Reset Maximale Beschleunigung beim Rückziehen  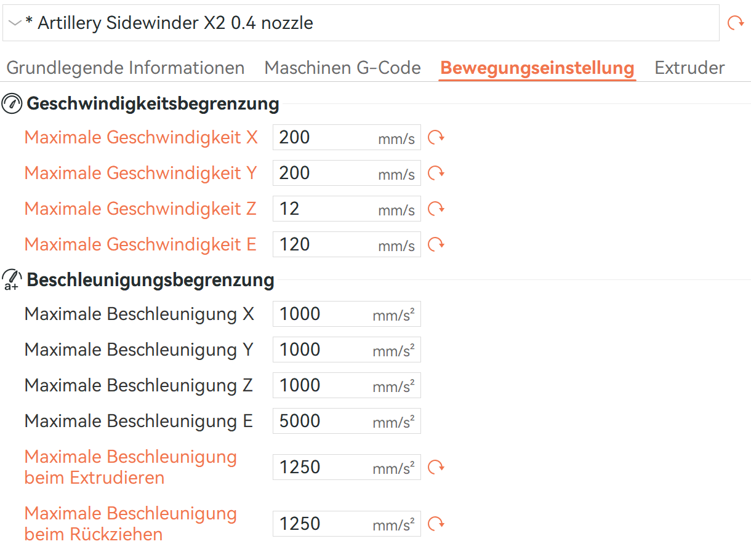point(436,523)
